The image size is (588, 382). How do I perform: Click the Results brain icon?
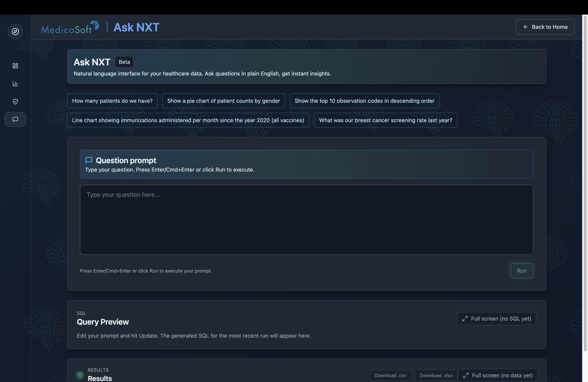click(x=80, y=375)
